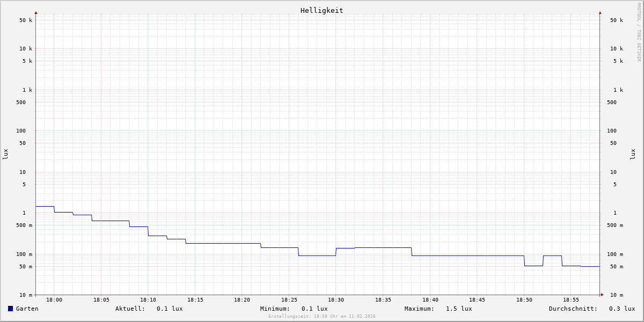The height and width of the screenshot is (322, 644).
Task: Click the left-axis 5 k label
Action: [27, 61]
